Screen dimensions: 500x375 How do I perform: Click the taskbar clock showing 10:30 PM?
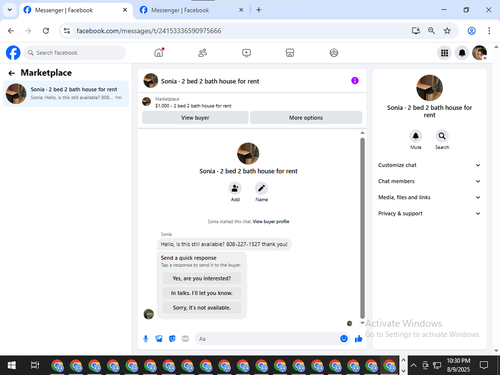458,365
